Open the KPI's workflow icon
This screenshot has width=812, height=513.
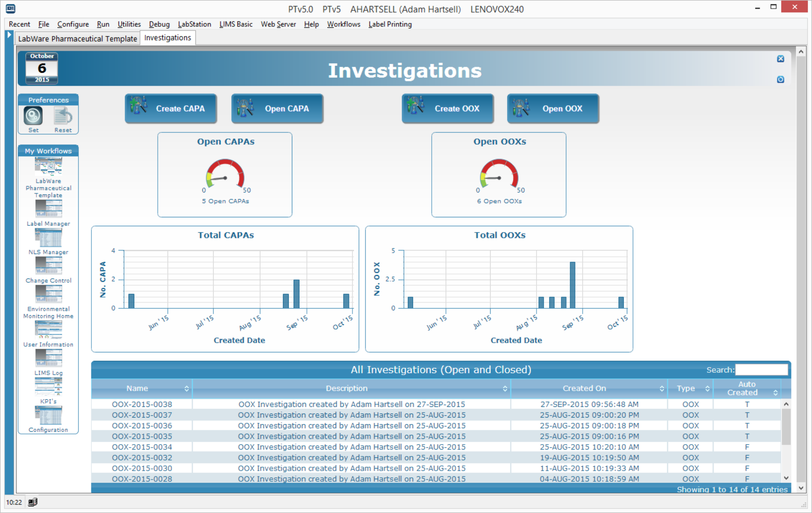point(48,387)
